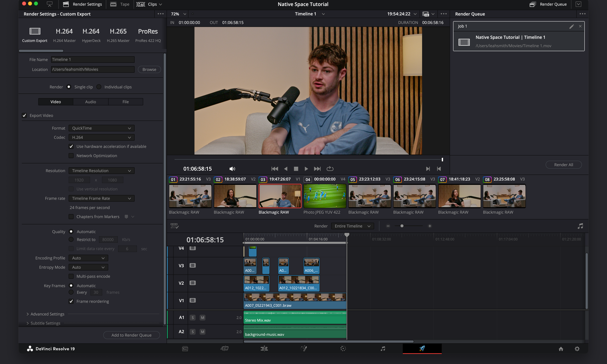Choose the HyperDeck preset
The height and width of the screenshot is (364, 607).
pyautogui.click(x=91, y=35)
